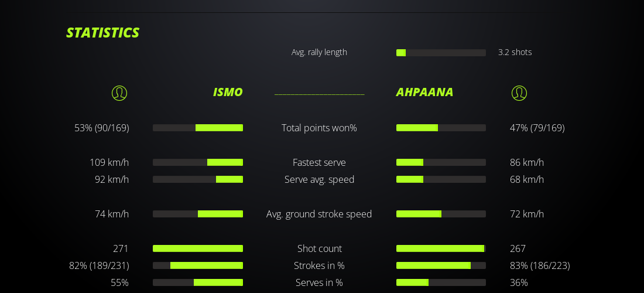Click Ismo's player profile icon
Viewport: 644px width, 293px height.
pyautogui.click(x=119, y=93)
